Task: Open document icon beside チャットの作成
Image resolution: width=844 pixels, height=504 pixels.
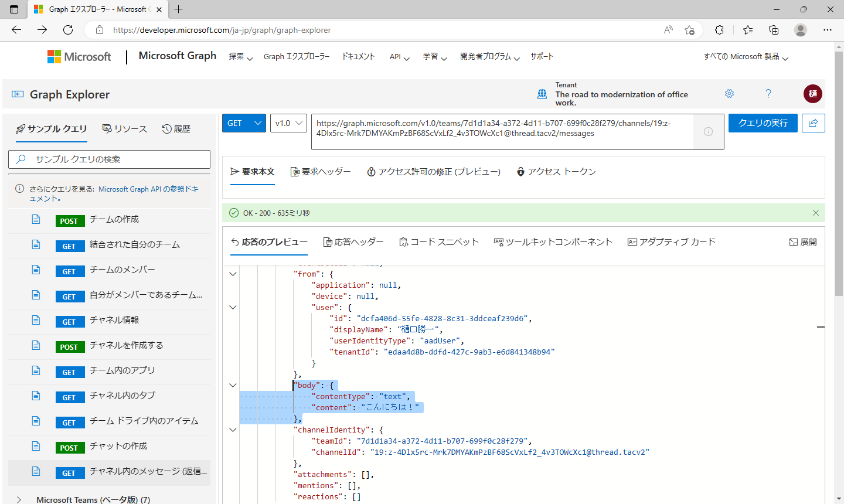Action: (36, 446)
